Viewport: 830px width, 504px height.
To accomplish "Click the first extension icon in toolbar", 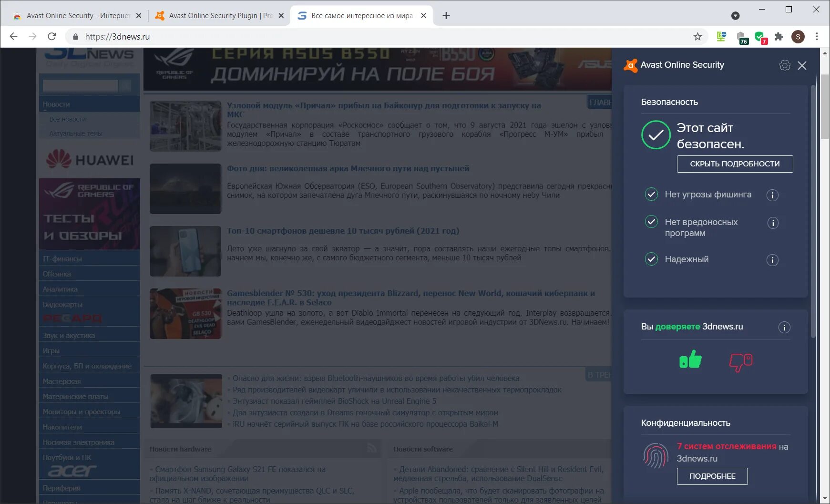I will click(721, 37).
